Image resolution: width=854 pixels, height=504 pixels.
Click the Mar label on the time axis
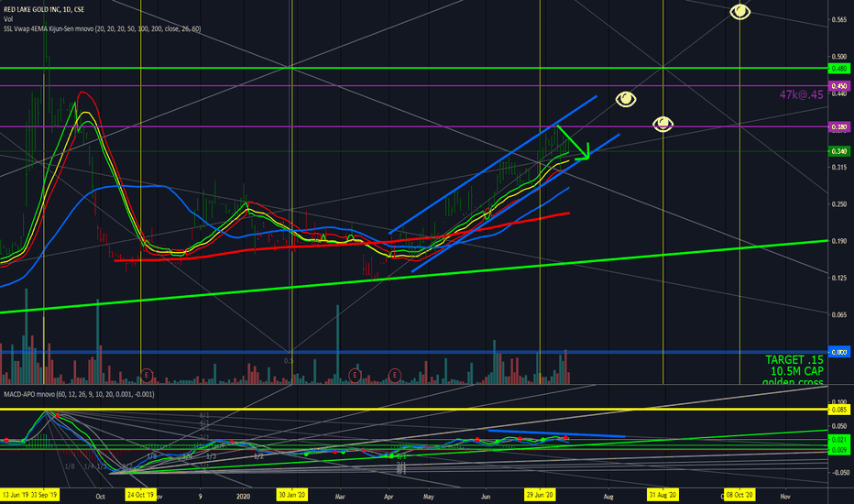pos(340,497)
